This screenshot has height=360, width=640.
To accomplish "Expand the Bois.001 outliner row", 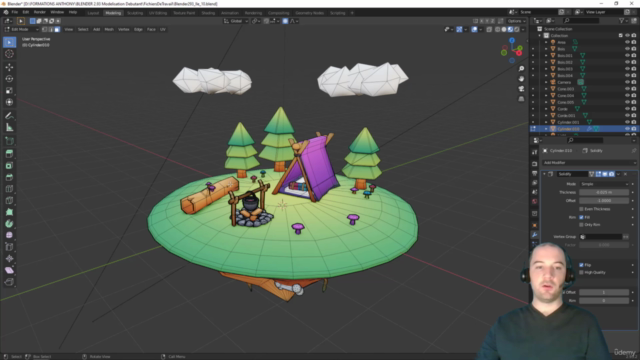I will click(x=546, y=56).
